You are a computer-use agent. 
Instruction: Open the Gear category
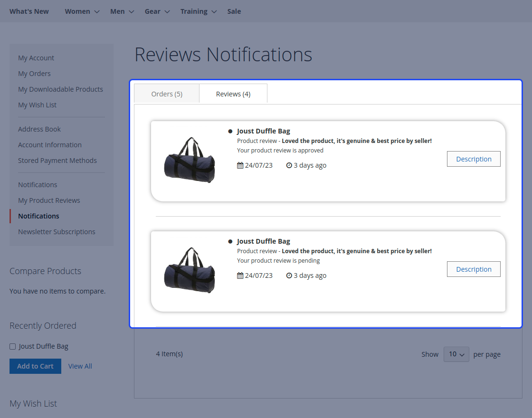(x=152, y=11)
